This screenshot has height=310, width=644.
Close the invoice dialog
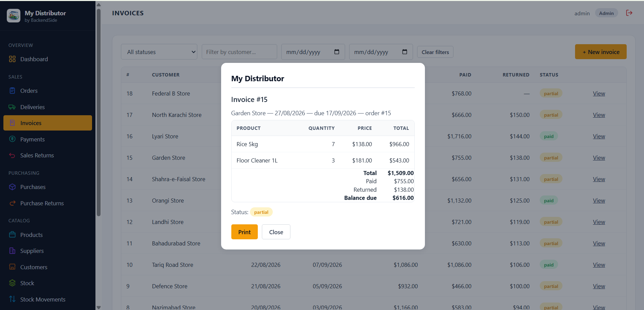point(276,232)
